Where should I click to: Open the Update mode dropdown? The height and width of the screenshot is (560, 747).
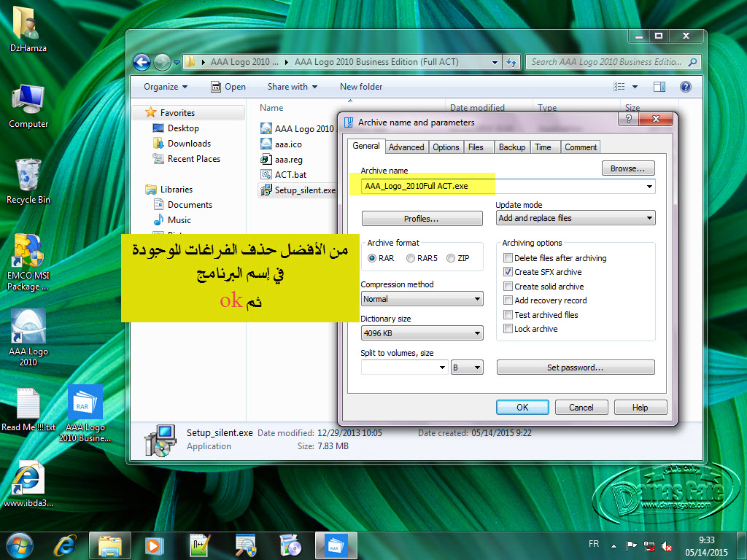tap(576, 218)
